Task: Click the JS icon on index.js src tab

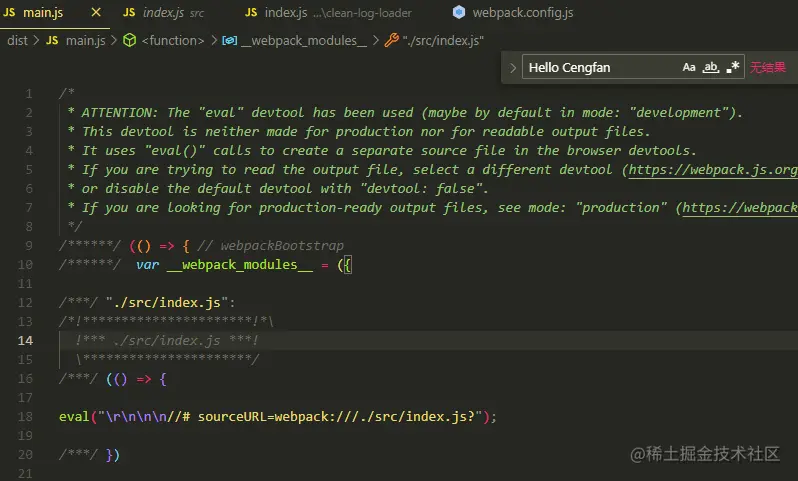Action: 129,12
